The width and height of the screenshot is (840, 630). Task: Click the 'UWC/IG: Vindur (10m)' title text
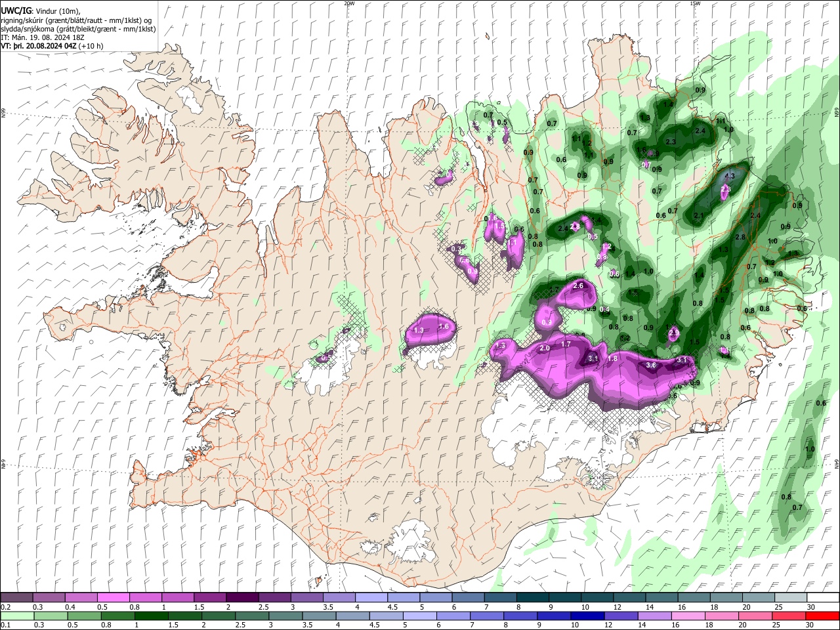coord(41,11)
